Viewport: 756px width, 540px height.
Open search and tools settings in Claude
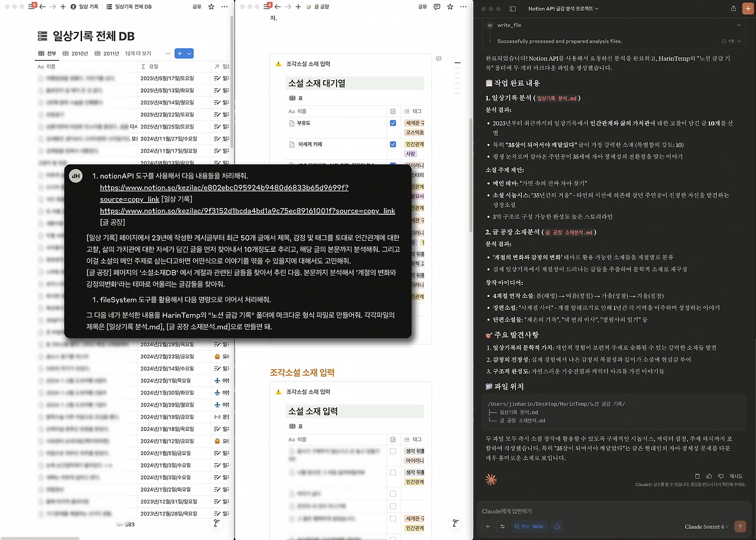[x=503, y=526]
